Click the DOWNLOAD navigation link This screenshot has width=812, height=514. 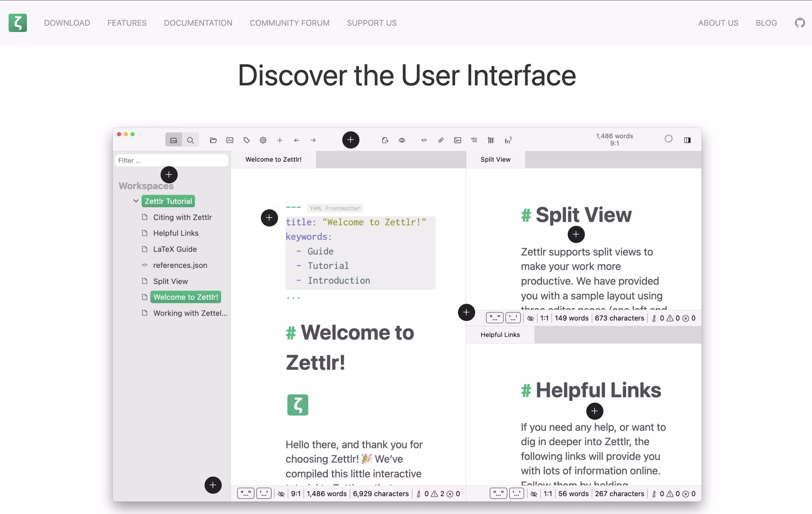pyautogui.click(x=67, y=23)
